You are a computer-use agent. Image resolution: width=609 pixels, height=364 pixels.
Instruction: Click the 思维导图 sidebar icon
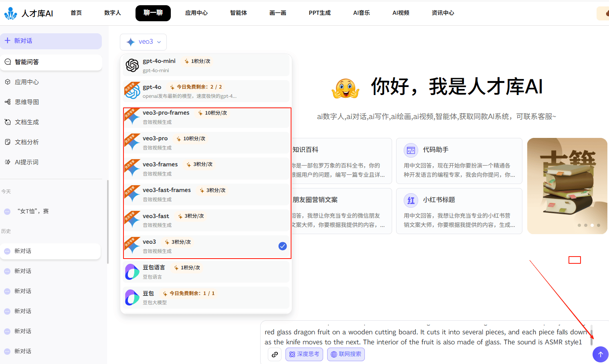8,102
